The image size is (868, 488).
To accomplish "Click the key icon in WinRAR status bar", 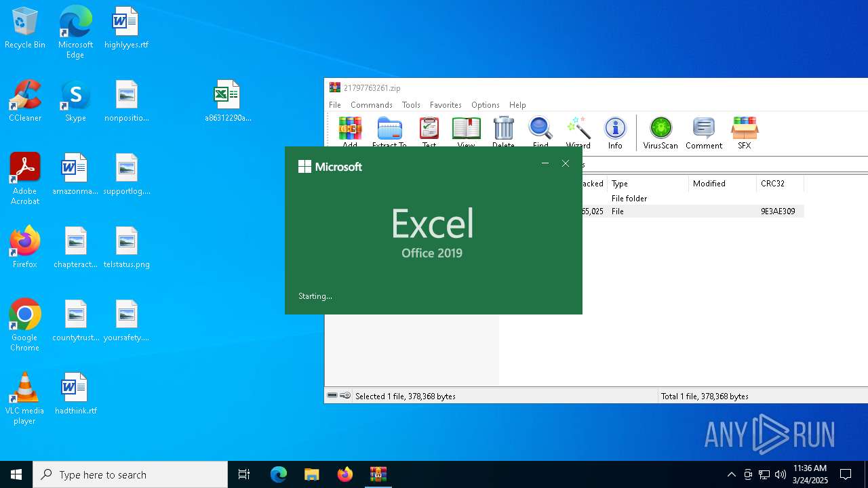I will [345, 396].
